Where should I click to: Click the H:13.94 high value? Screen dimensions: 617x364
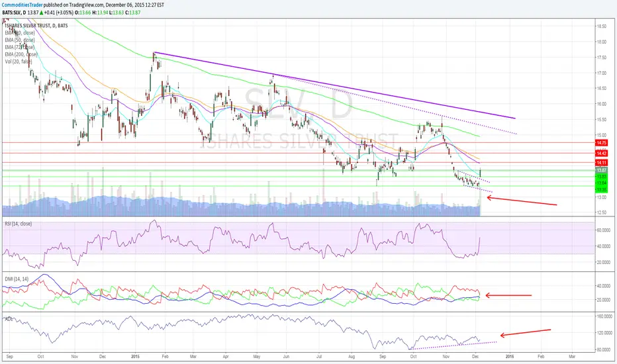coord(101,13)
